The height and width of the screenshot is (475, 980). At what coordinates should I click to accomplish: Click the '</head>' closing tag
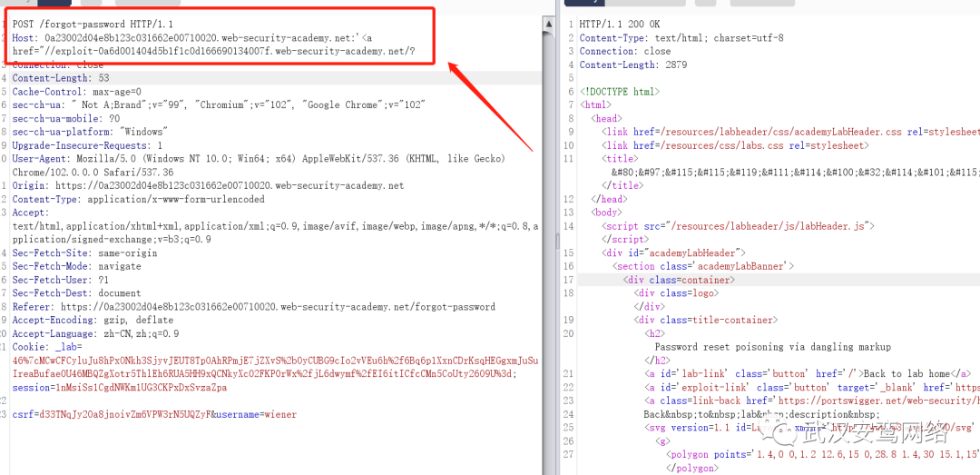pos(609,200)
